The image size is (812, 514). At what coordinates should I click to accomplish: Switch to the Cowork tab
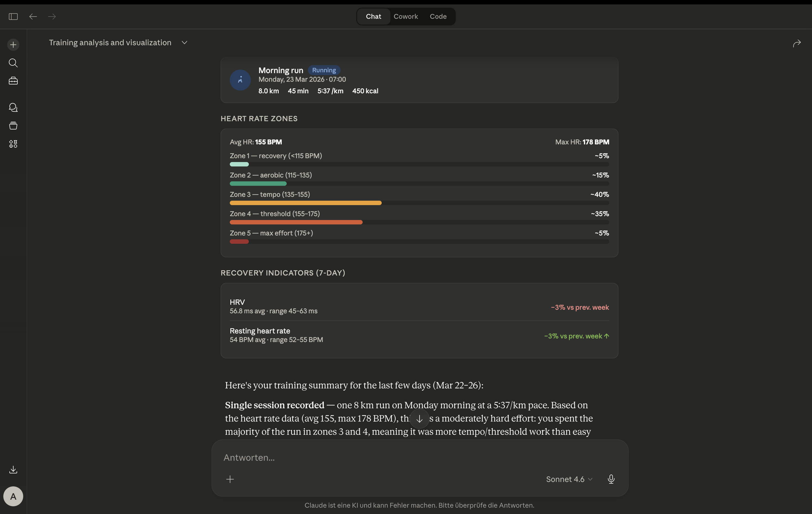(x=405, y=17)
